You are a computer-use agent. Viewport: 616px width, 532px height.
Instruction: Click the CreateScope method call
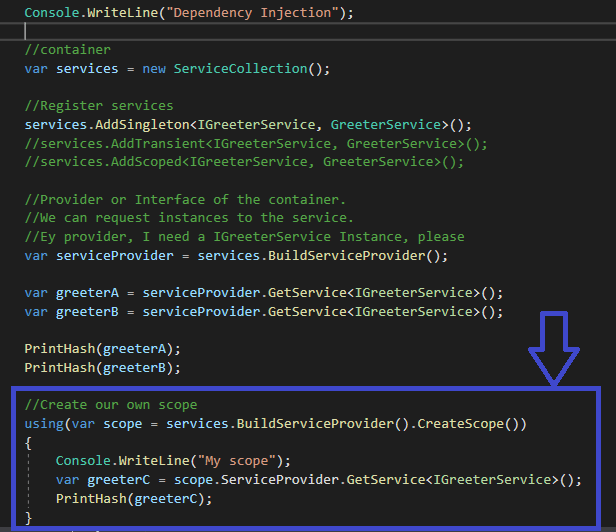click(x=460, y=424)
